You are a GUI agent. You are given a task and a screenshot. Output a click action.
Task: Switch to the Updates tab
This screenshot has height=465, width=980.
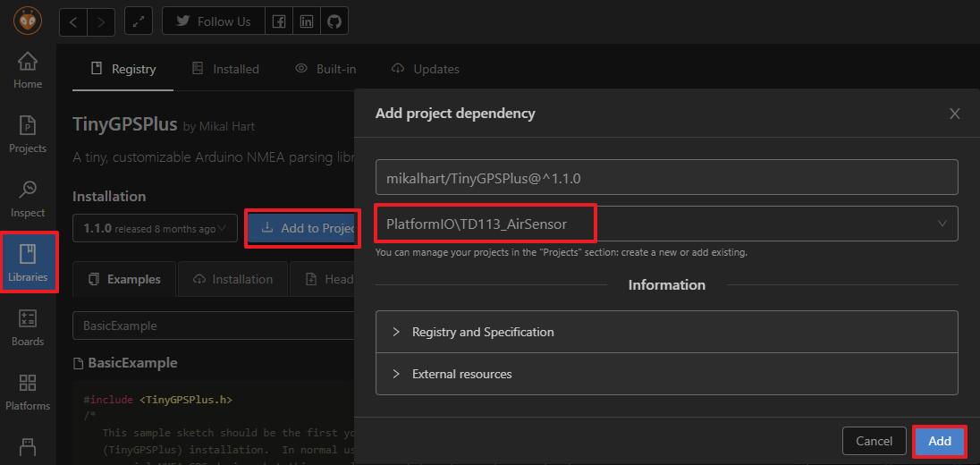tap(425, 69)
